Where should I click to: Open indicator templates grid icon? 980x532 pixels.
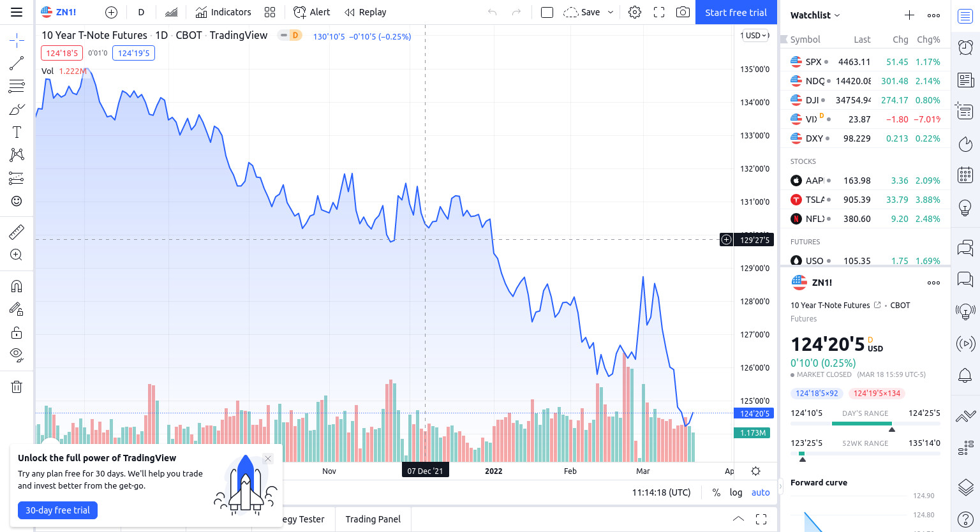point(270,12)
